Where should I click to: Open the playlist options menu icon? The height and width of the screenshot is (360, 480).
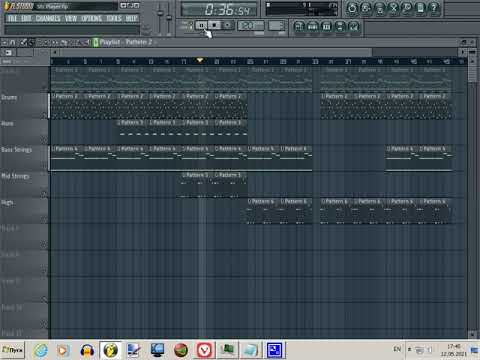pyautogui.click(x=5, y=42)
